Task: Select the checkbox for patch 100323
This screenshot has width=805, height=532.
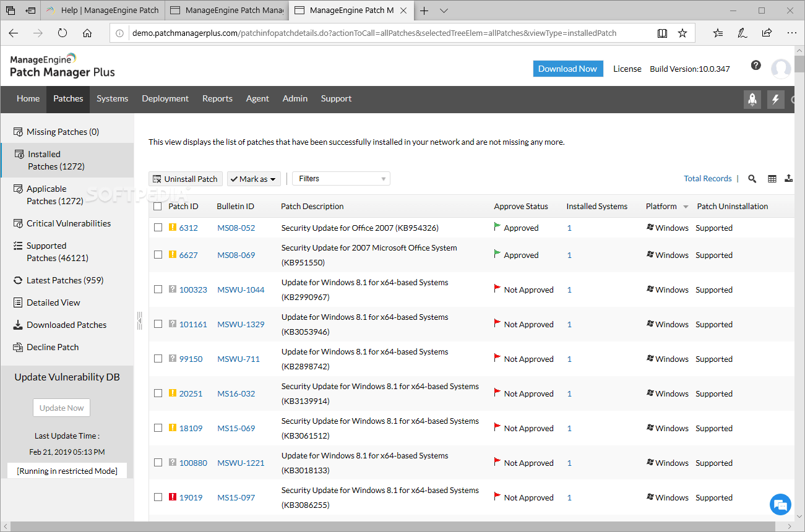Action: [158, 290]
